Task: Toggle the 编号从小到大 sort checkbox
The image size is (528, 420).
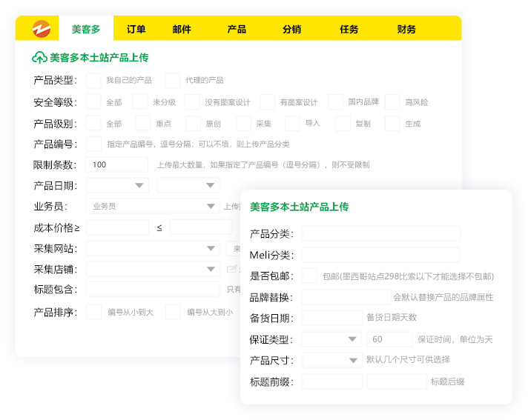Action: pos(93,312)
